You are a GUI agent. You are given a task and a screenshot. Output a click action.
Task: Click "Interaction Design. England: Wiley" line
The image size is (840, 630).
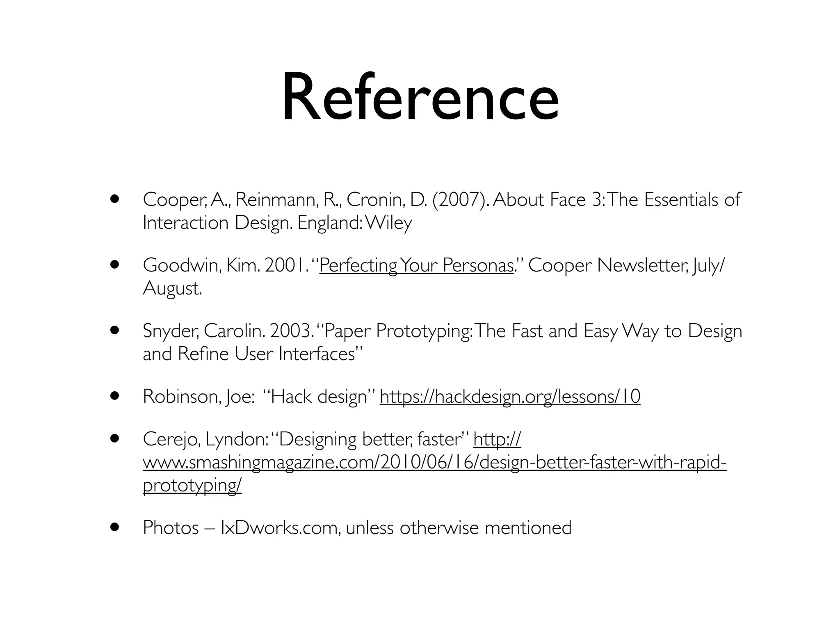click(x=277, y=223)
